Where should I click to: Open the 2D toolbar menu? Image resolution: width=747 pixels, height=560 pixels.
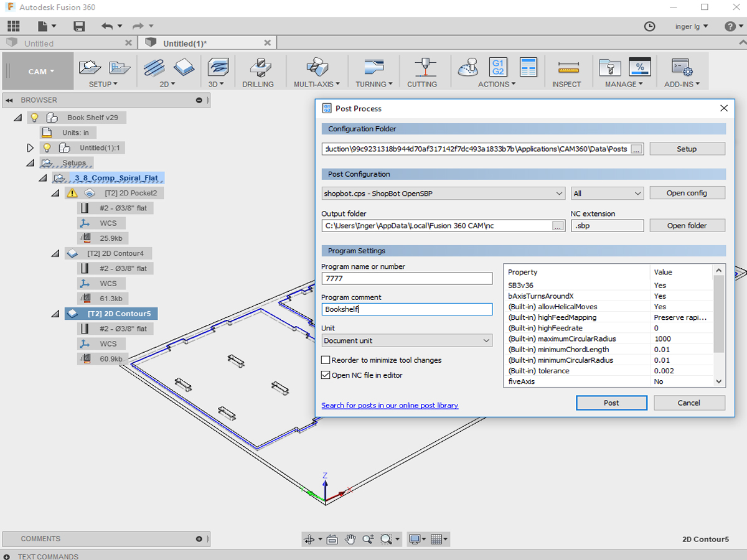pos(167,84)
